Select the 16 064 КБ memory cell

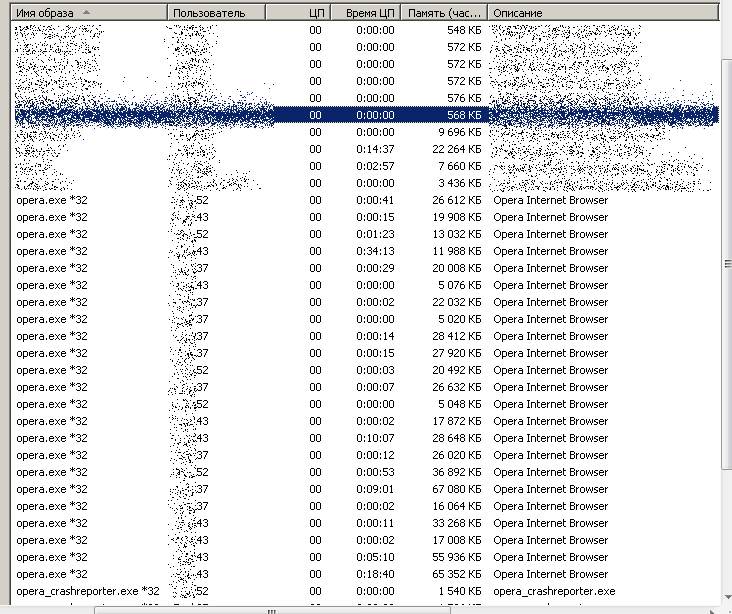point(457,506)
